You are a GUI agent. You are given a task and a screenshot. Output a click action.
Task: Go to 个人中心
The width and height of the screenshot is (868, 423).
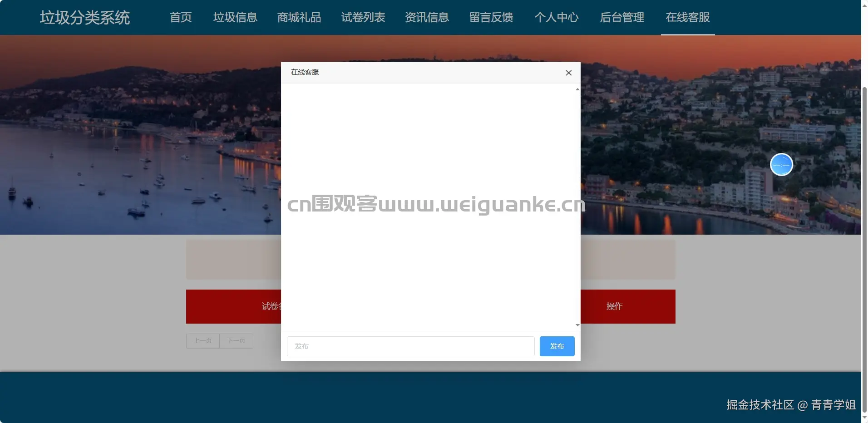click(x=557, y=17)
